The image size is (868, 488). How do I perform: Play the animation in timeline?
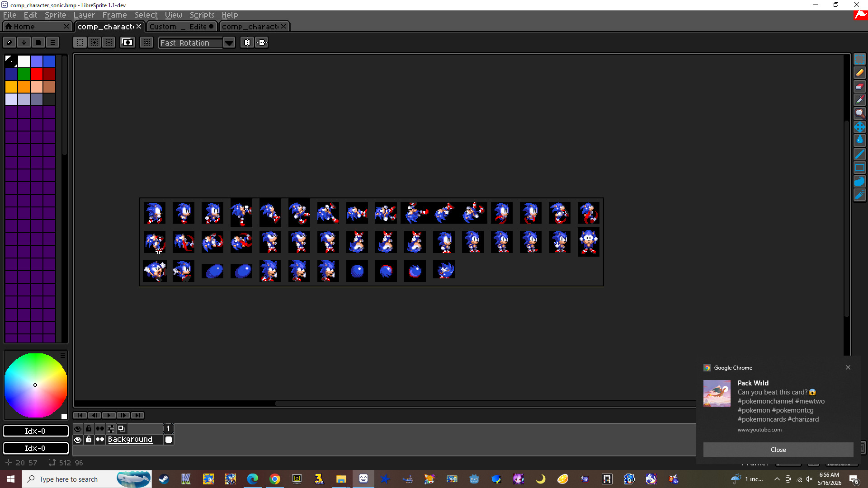pos(109,415)
